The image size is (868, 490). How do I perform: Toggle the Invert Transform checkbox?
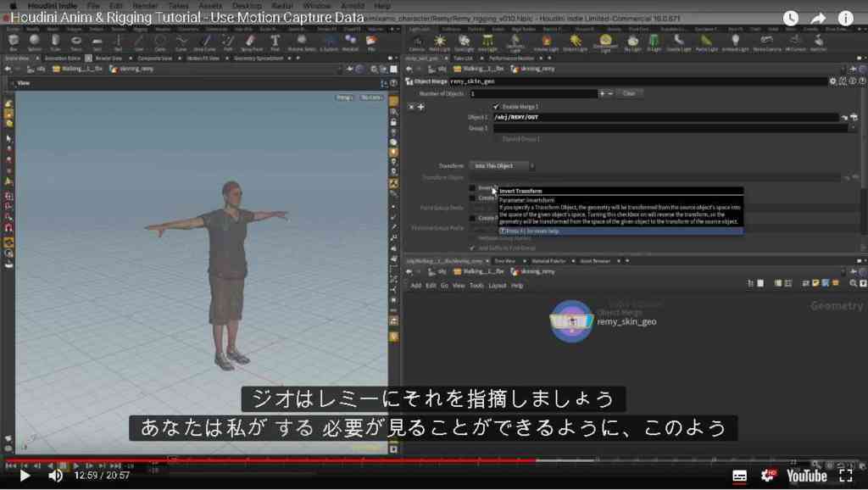coord(472,188)
